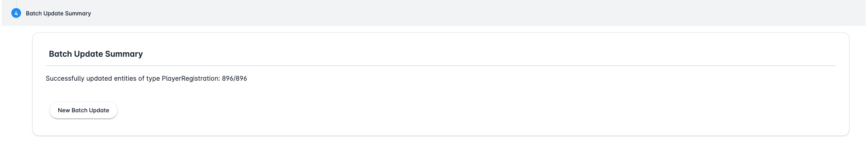Click the blue step 4 circle icon
868x150 pixels.
16,13
